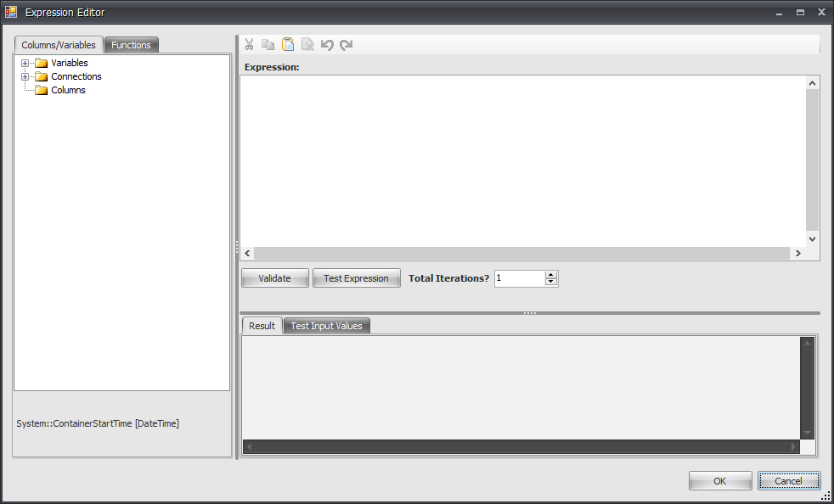Click the Expression Editor title bar icon

[x=11, y=12]
